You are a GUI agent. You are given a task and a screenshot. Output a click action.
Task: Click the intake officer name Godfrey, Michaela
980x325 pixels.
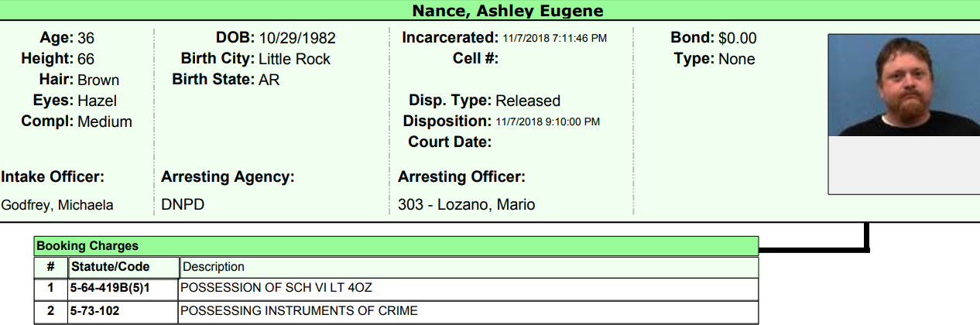pyautogui.click(x=57, y=205)
